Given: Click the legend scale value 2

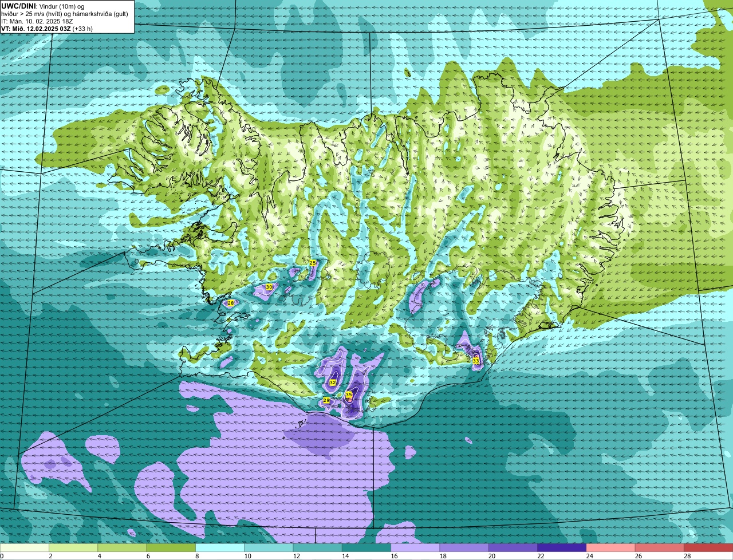Looking at the screenshot, I should point(50,556).
